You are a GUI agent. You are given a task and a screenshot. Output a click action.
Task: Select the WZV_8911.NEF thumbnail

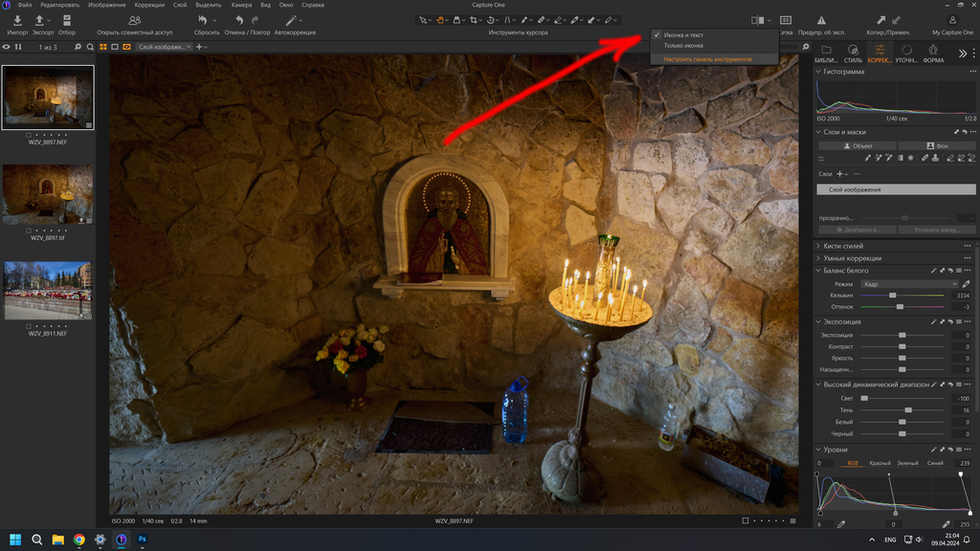click(x=48, y=291)
